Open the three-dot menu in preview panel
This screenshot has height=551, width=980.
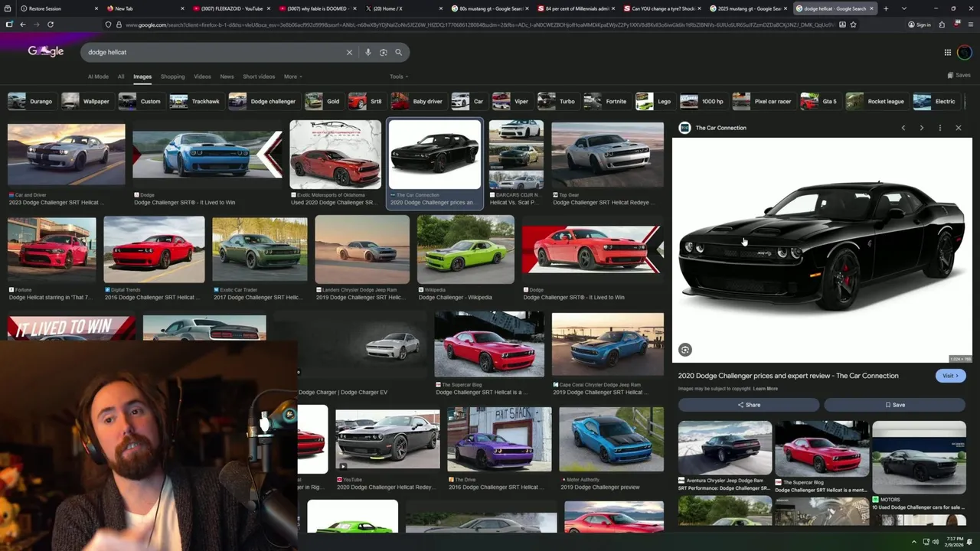pos(940,128)
